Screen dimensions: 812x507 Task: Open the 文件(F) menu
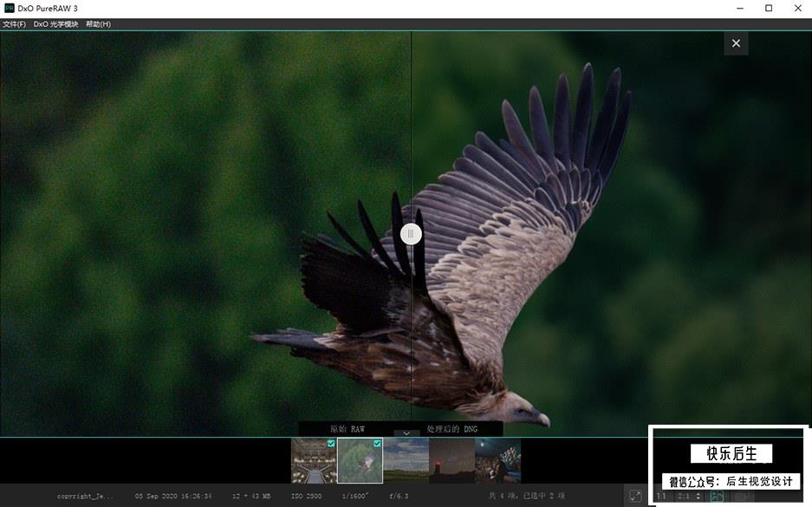[14, 24]
